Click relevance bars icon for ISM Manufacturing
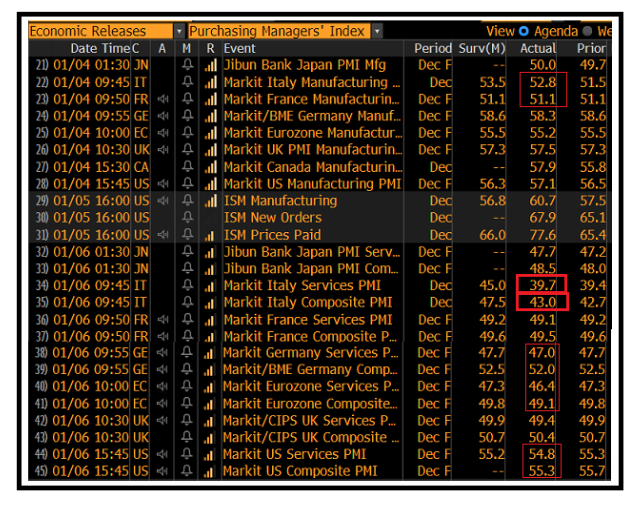Viewport: 638px width, 505px height. pyautogui.click(x=210, y=201)
